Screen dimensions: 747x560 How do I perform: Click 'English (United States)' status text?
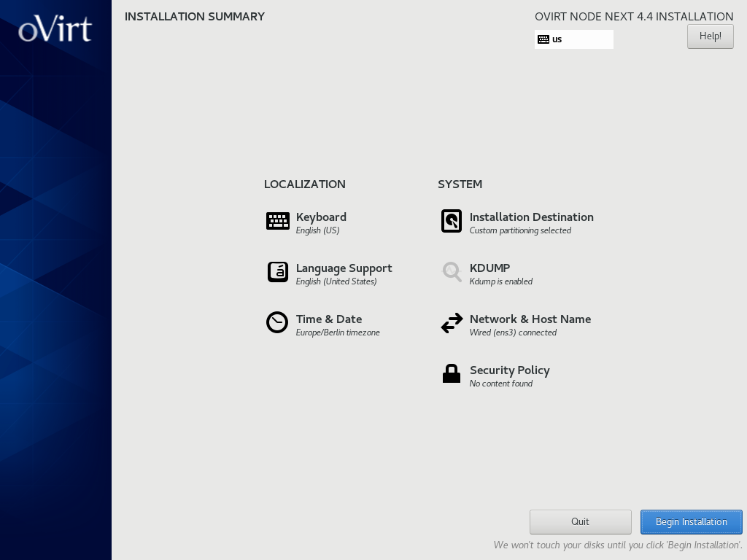pyautogui.click(x=336, y=281)
